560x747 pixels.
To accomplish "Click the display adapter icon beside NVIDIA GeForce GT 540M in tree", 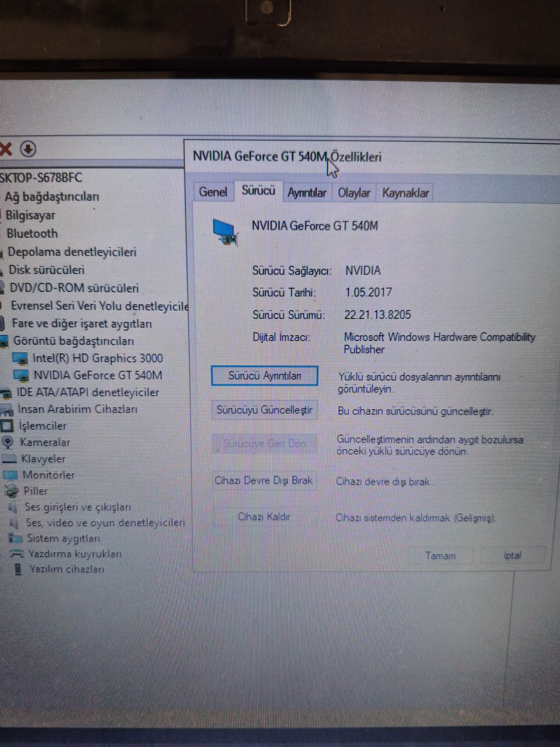I will 21,376.
